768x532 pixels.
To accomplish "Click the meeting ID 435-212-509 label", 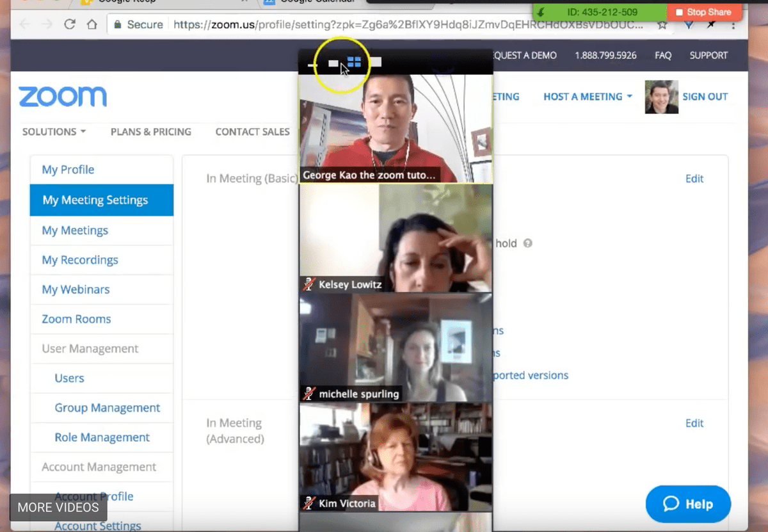I will click(602, 12).
